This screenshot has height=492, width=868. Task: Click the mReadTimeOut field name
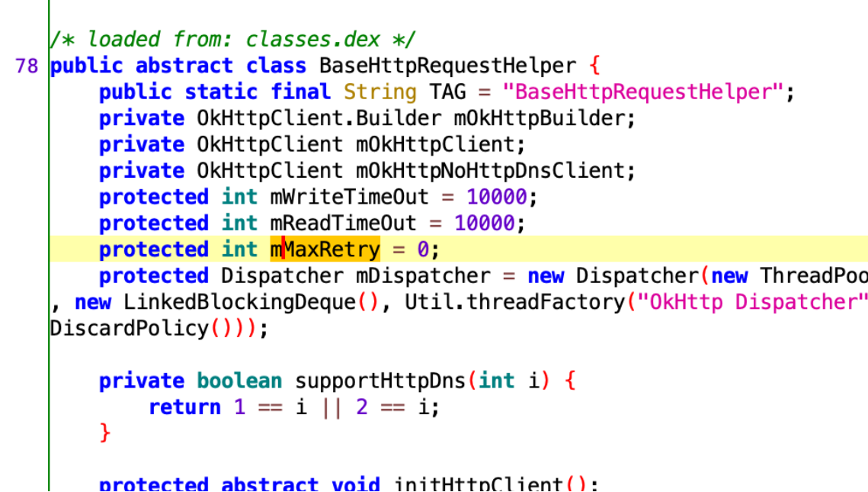pos(343,223)
